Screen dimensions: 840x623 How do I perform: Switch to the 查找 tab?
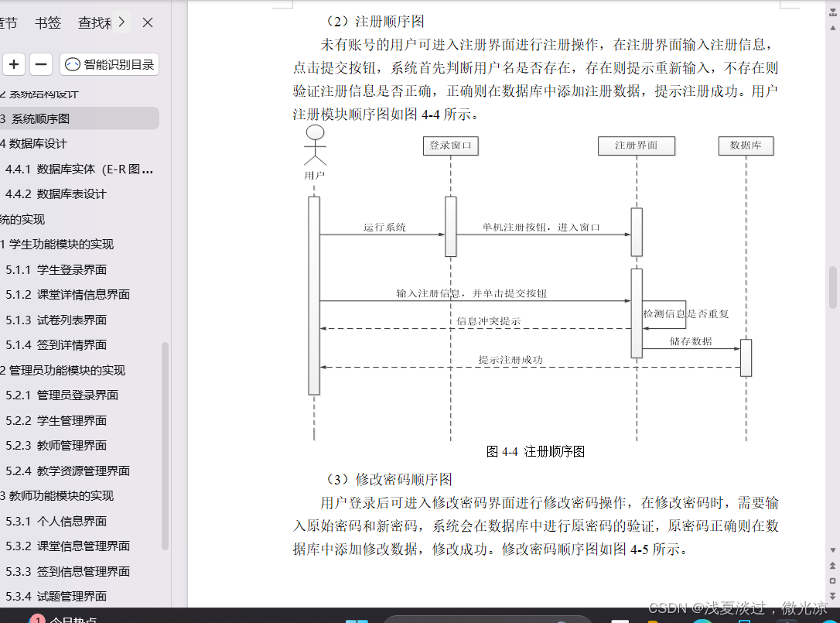[x=95, y=22]
